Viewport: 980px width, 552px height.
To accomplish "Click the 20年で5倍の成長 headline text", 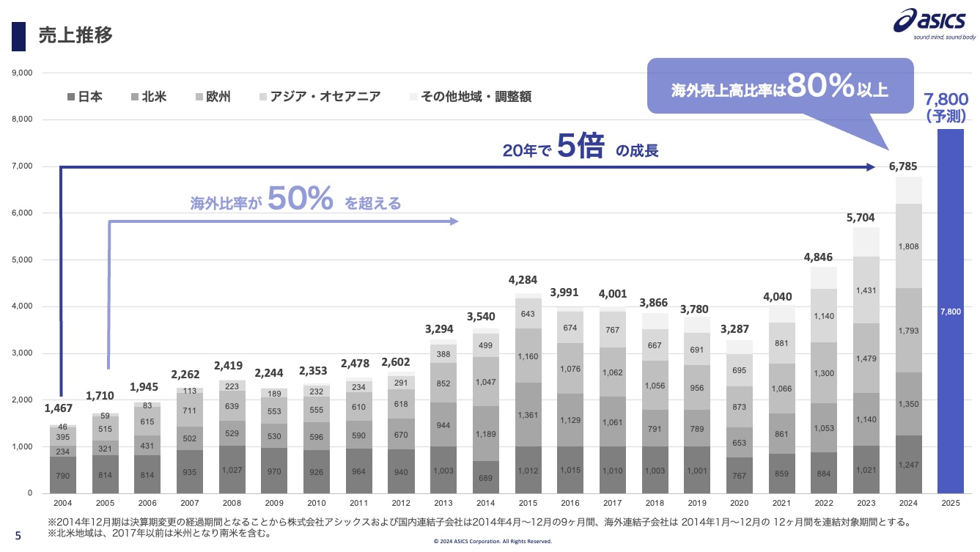I will tap(580, 148).
